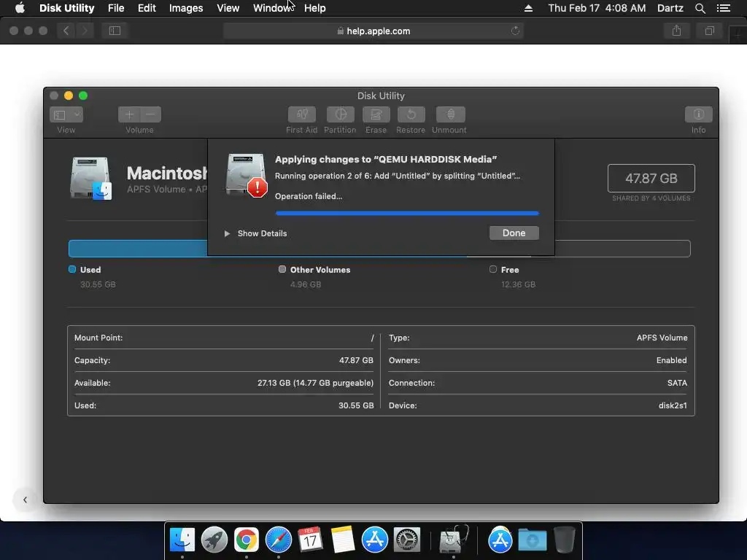This screenshot has width=747, height=560.
Task: Click Disk Utility icon in the Dock
Action: [453, 540]
